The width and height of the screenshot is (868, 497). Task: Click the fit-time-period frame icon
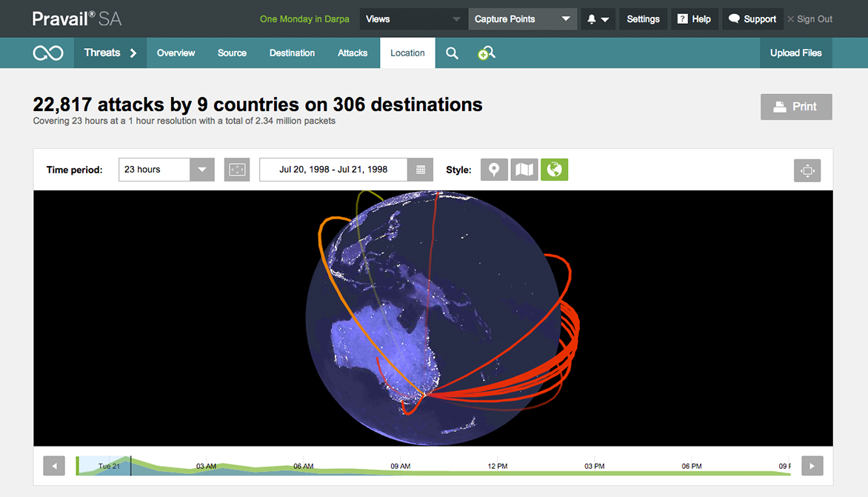pyautogui.click(x=237, y=170)
